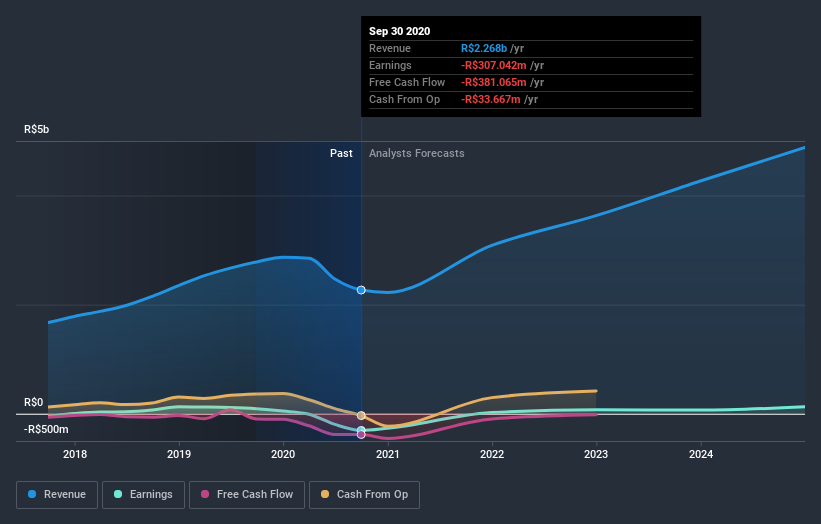Click the 2022 x-axis label
The height and width of the screenshot is (524, 821).
click(x=492, y=454)
